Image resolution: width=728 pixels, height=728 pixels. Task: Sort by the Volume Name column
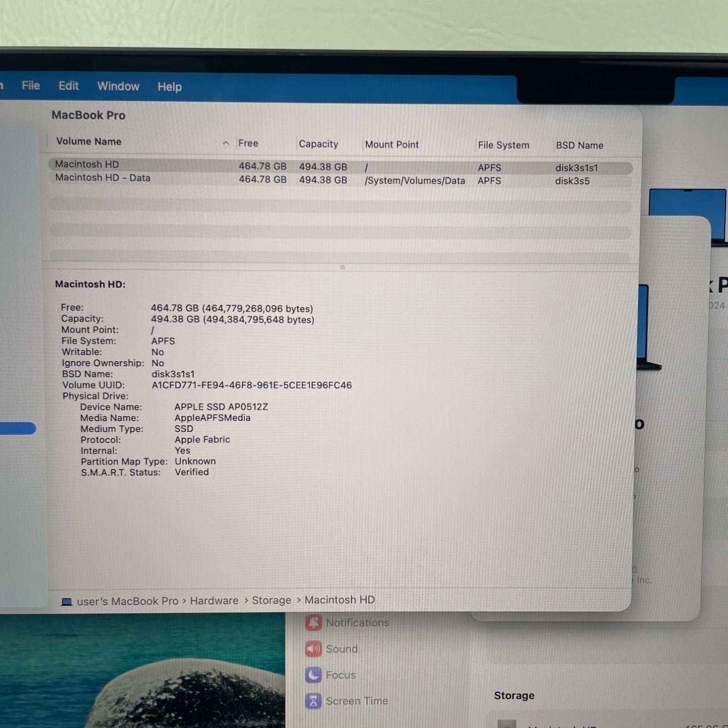click(x=89, y=142)
